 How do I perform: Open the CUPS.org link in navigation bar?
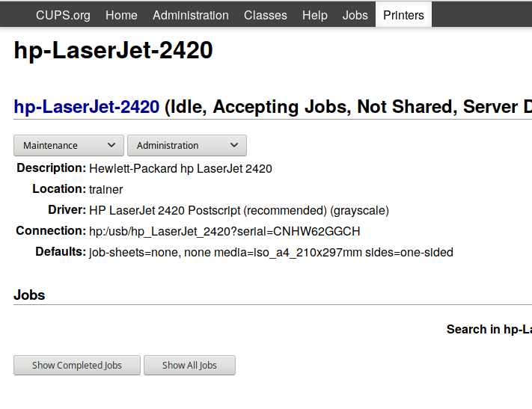63,15
